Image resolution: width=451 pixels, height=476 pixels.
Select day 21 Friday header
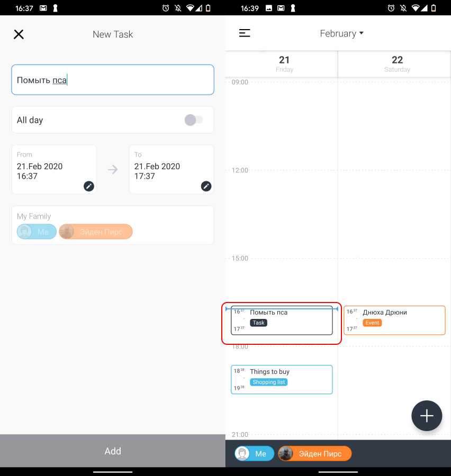284,64
